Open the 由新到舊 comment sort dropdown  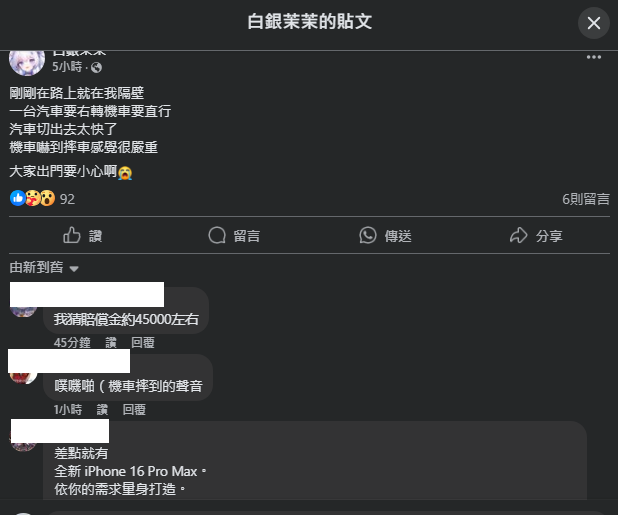coord(44,268)
